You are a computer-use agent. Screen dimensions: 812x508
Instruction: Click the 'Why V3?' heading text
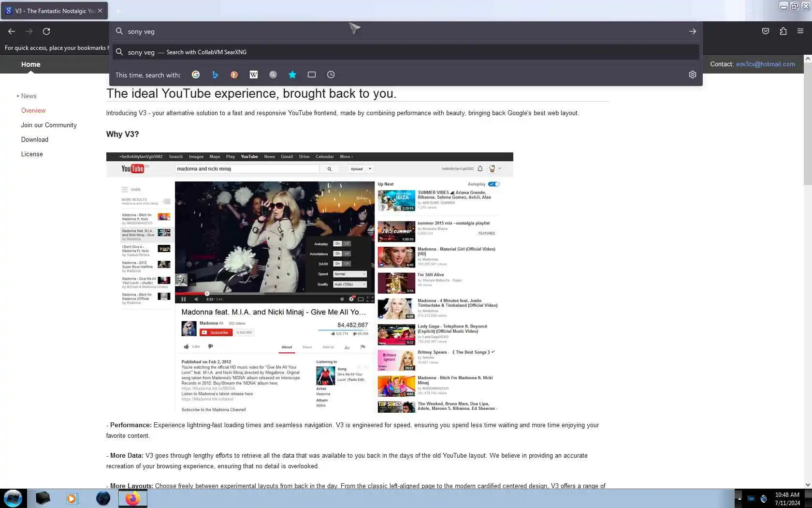(122, 134)
